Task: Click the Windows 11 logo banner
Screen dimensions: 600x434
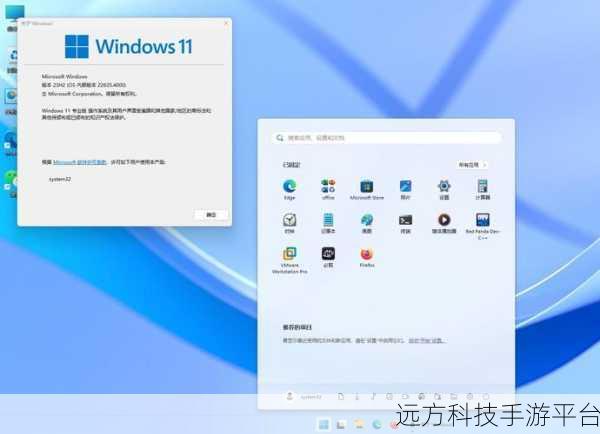Action: coord(129,46)
